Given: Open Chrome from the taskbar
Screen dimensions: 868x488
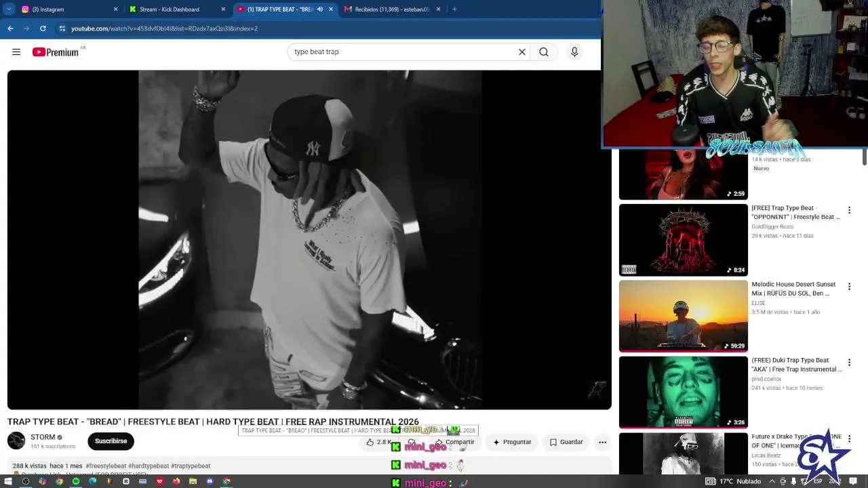Looking at the screenshot, I should pos(59,481).
